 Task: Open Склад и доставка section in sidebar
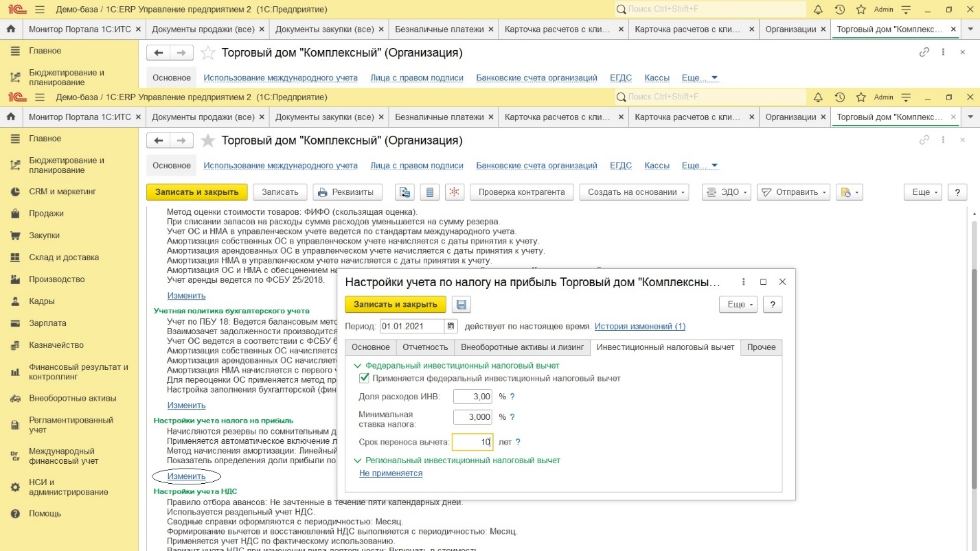(x=64, y=257)
